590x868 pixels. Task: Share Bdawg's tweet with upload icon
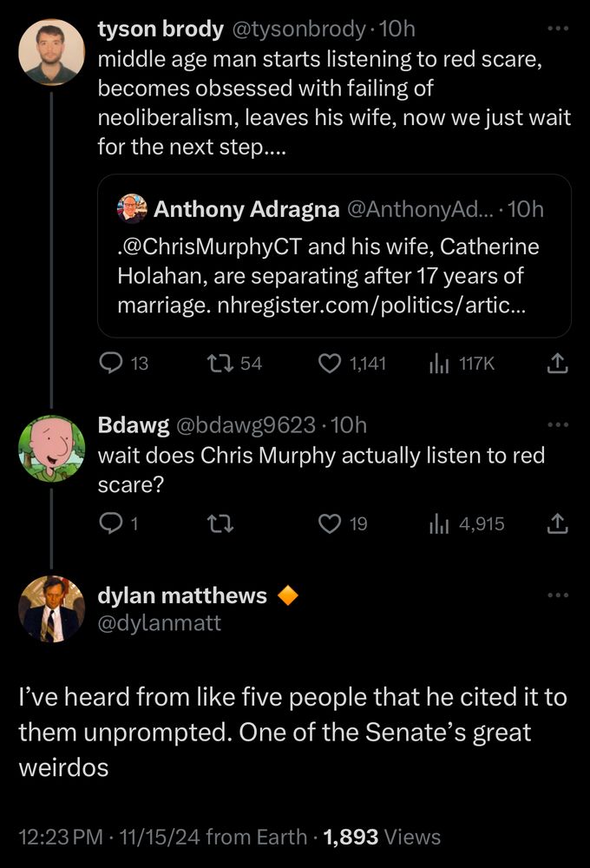click(x=557, y=523)
